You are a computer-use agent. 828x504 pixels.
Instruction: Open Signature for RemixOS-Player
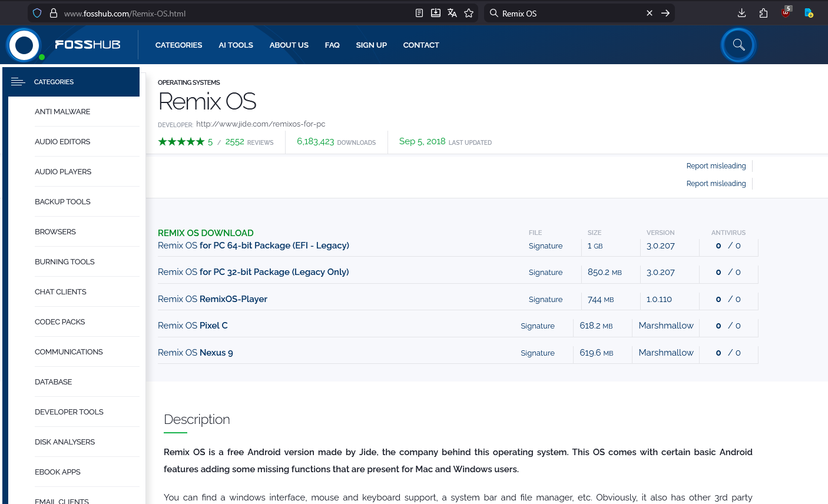pos(545,299)
